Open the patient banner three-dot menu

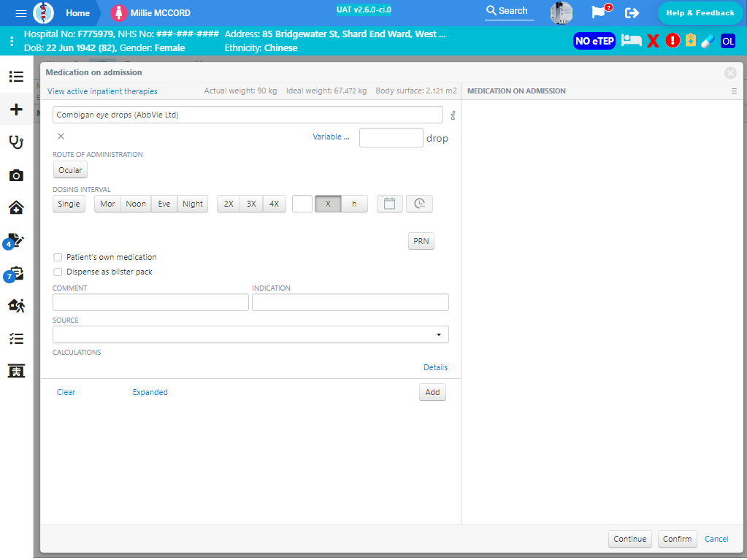coord(12,41)
